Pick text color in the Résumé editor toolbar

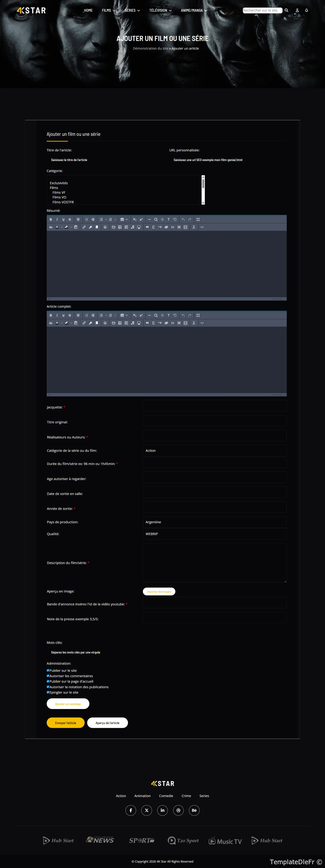[x=57, y=227]
